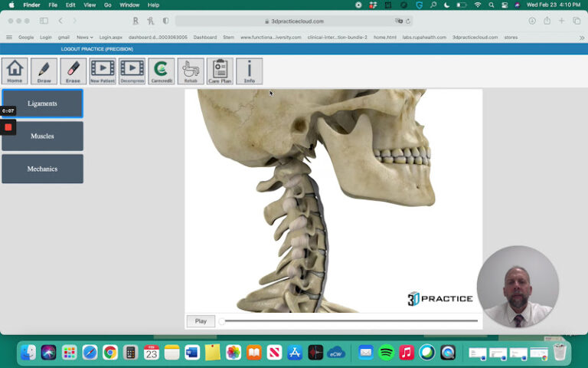This screenshot has width=588, height=368.
Task: Reload the page in Safari
Action: point(408,21)
